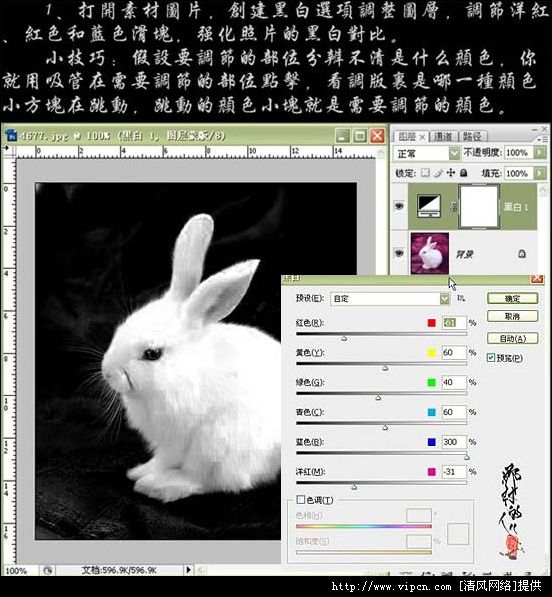The width and height of the screenshot is (552, 597).
Task: Expand the opacity 100% arrow
Action: click(x=539, y=153)
